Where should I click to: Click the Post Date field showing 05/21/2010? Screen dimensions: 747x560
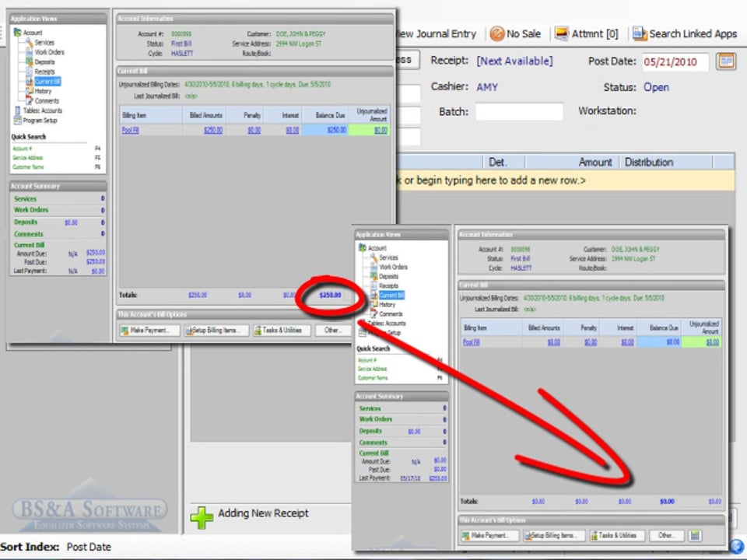(x=675, y=62)
